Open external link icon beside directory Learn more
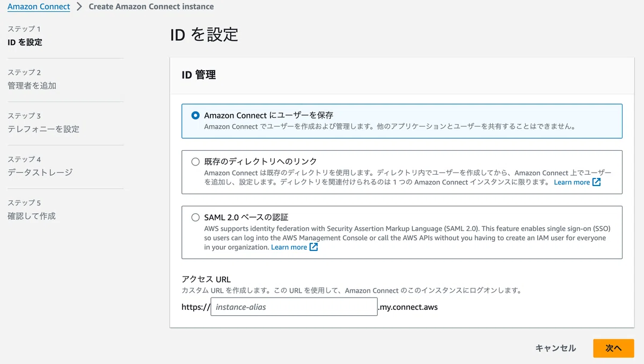Image resolution: width=644 pixels, height=364 pixels. click(x=596, y=182)
